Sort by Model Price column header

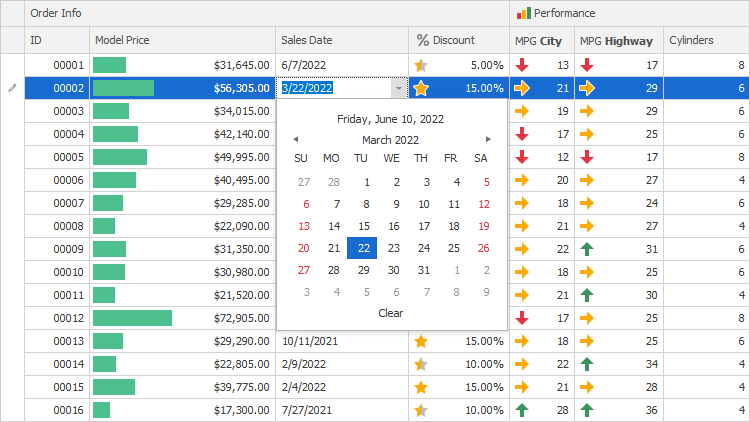click(x=182, y=41)
